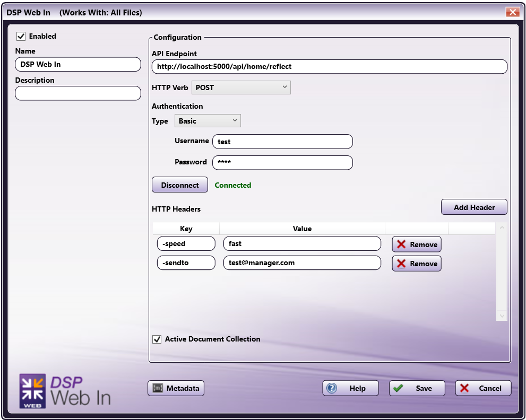Toggle the Enabled checkbox
The image size is (526, 420).
[x=21, y=36]
